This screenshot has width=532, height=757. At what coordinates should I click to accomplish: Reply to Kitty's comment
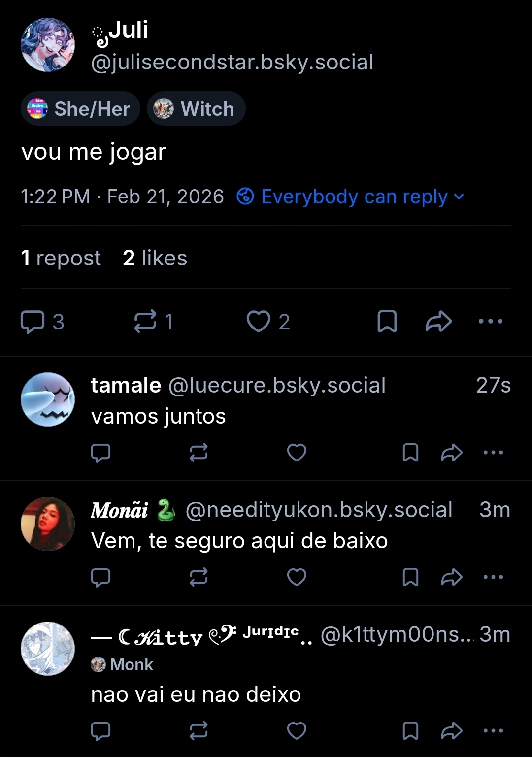[x=101, y=731]
